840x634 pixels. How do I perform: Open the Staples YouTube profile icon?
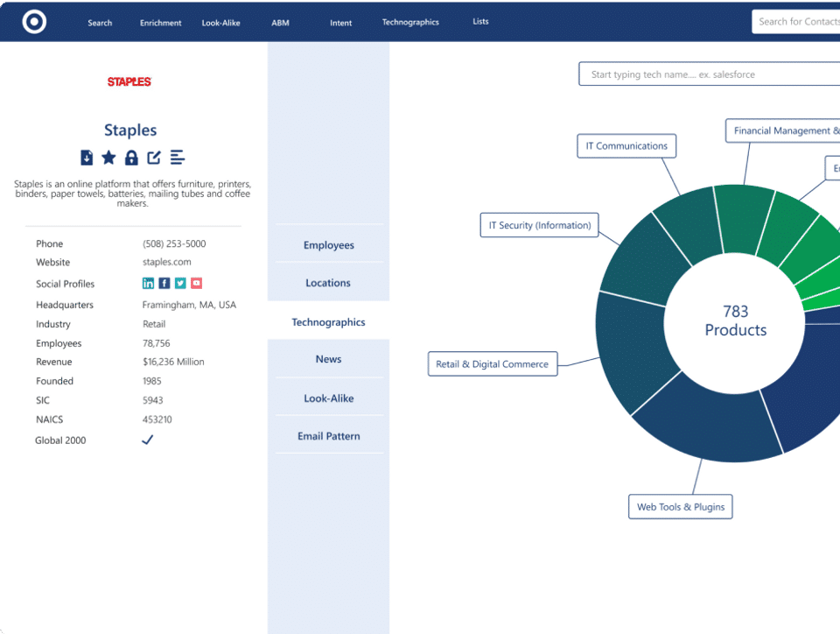197,283
